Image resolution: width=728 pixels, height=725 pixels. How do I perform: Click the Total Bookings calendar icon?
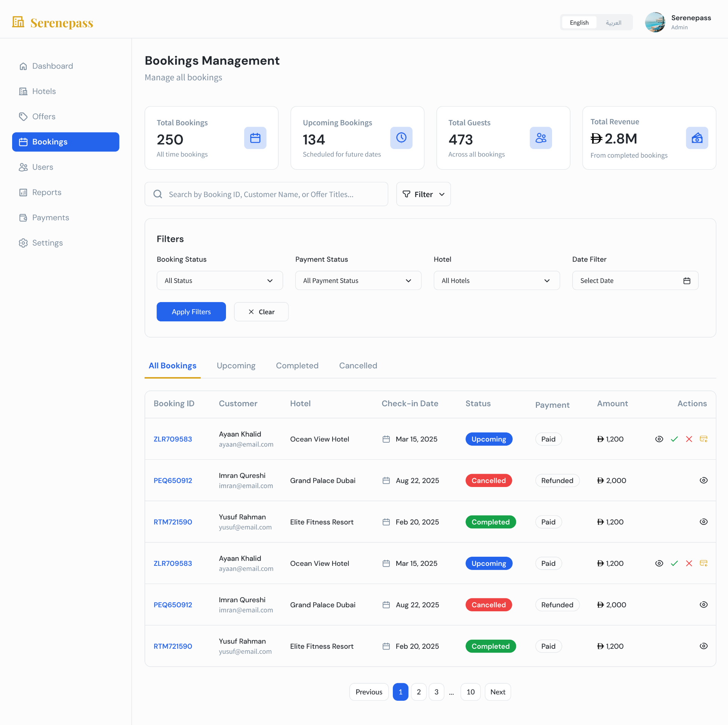click(255, 138)
